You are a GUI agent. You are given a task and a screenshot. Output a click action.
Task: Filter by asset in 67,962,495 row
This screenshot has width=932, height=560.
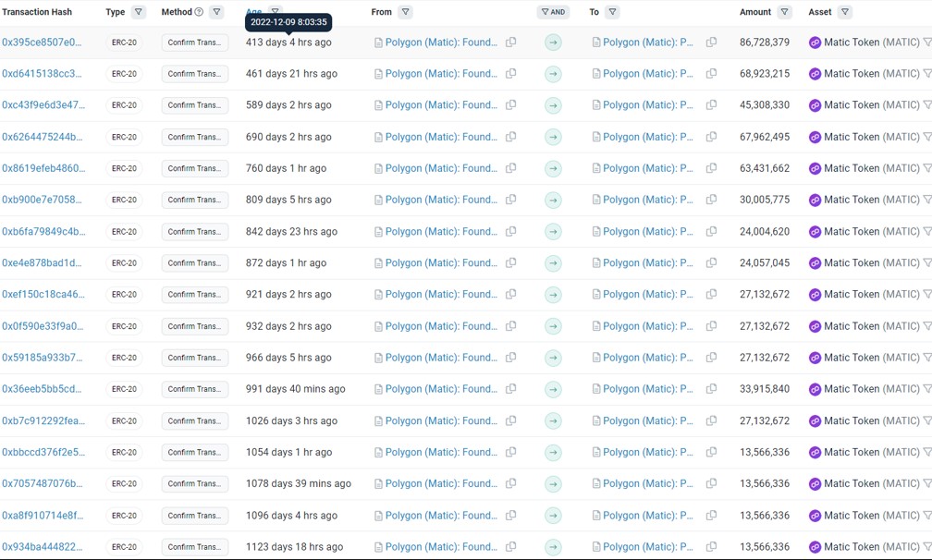[x=927, y=137]
